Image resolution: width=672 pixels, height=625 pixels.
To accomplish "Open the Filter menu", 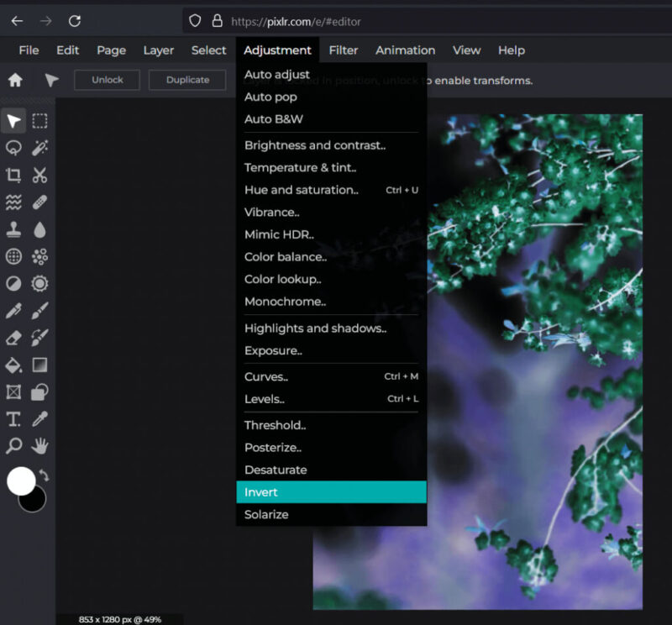I will pos(344,50).
